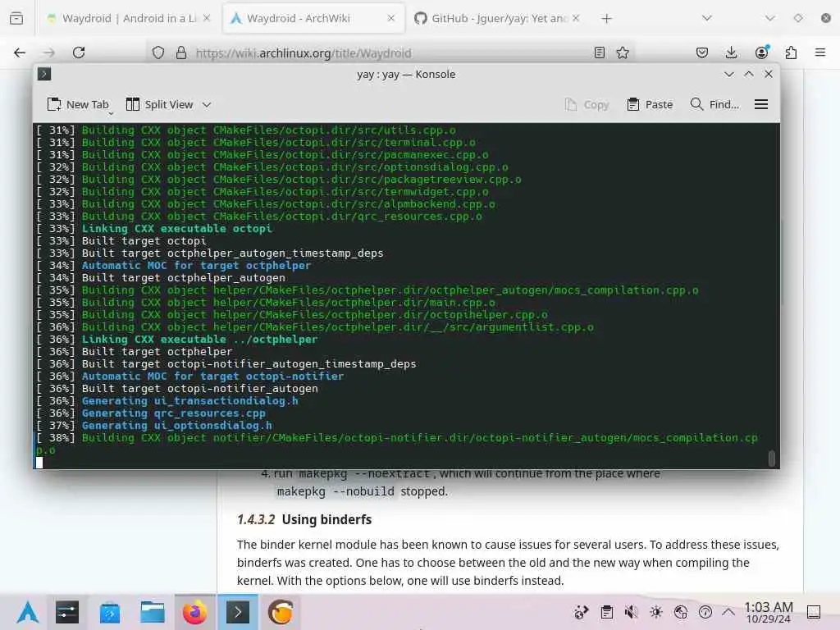The width and height of the screenshot is (840, 630).
Task: Open Firefox View icon at tab strip
Action: tap(16, 18)
